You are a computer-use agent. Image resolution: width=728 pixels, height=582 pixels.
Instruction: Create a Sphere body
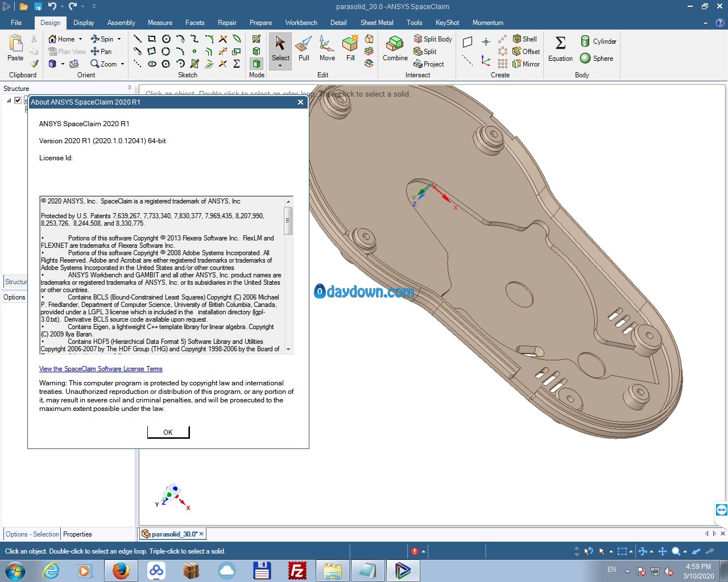click(x=597, y=58)
